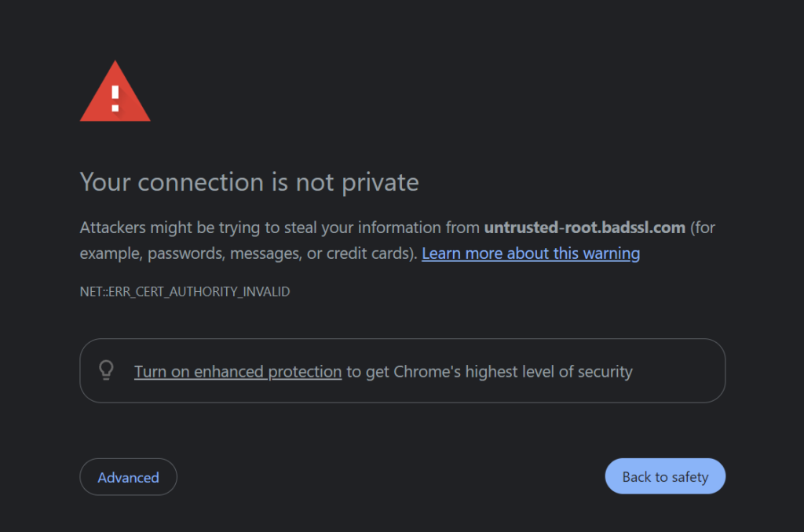Screen dimensions: 804x532
Task: Click the word passwords in the description
Action: [186, 253]
